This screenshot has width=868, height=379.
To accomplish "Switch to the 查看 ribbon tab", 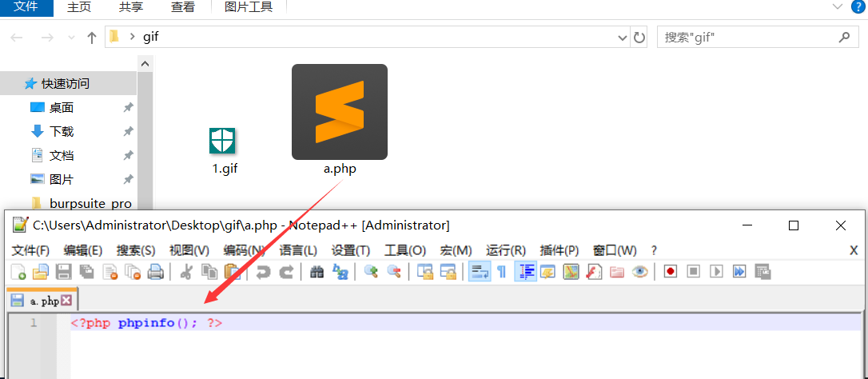I will coord(185,7).
